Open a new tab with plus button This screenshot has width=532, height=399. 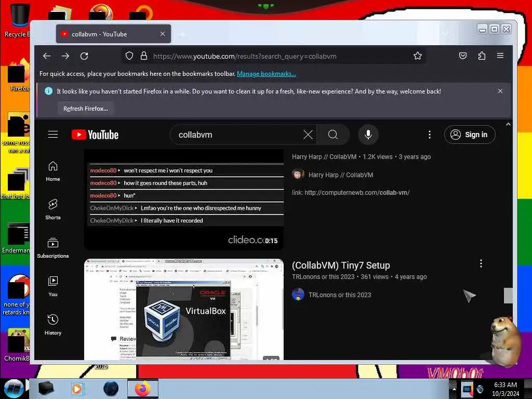[x=183, y=34]
